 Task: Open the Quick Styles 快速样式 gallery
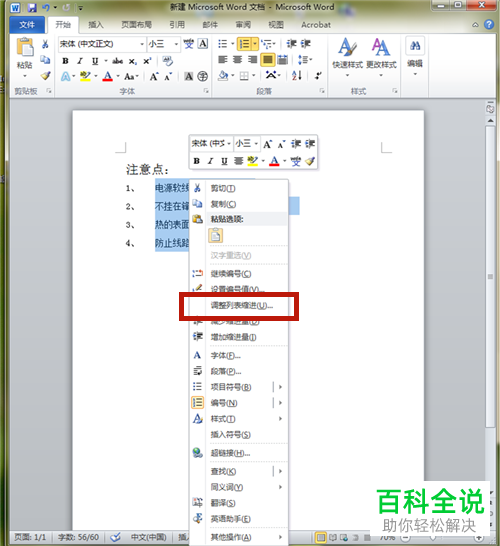pos(347,56)
